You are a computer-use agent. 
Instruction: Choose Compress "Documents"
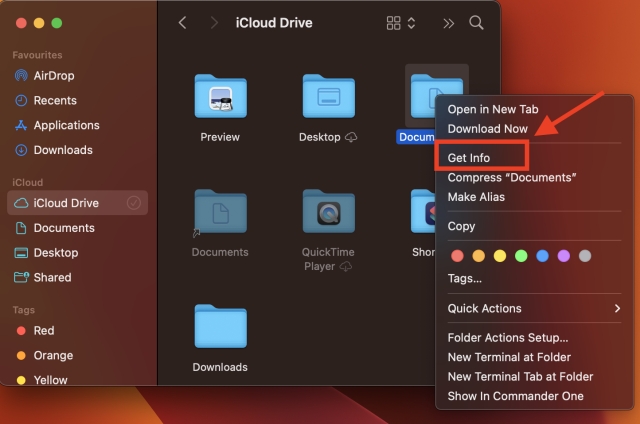click(x=534, y=178)
